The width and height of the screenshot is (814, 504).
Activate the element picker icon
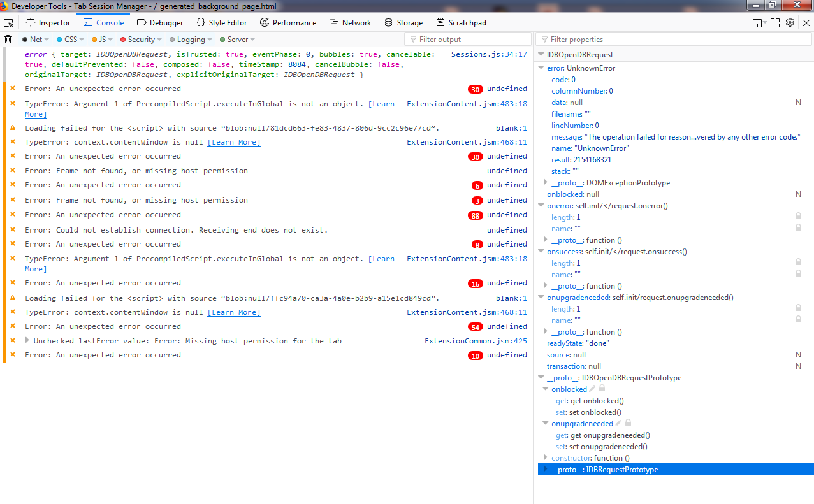click(9, 23)
